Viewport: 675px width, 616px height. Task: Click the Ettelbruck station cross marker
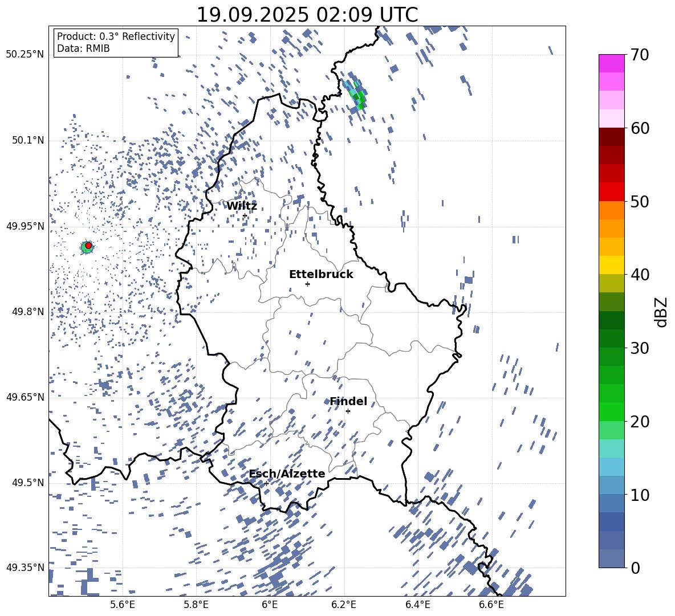click(x=307, y=284)
